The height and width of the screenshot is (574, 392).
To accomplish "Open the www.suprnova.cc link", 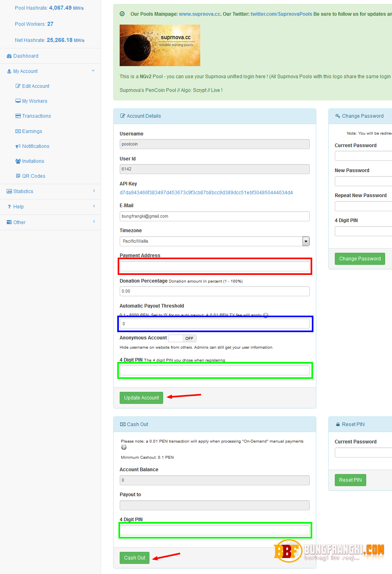I will coord(200,14).
